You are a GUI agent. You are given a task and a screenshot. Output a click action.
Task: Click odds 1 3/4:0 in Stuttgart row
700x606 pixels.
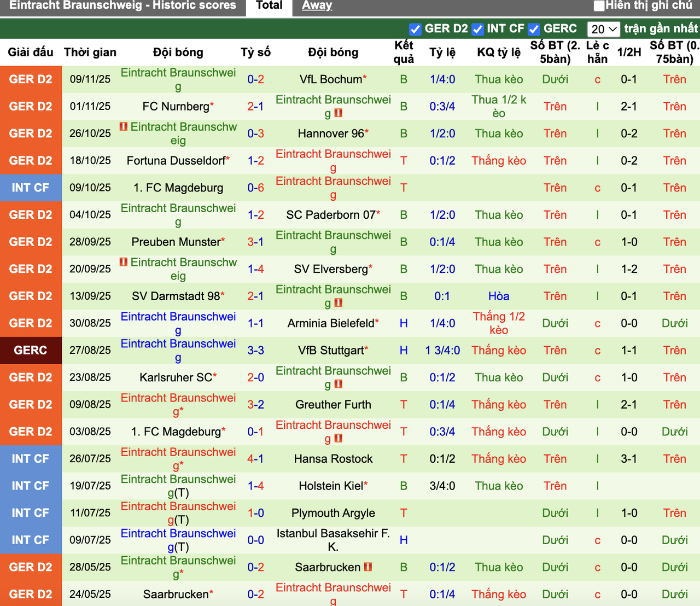442,351
